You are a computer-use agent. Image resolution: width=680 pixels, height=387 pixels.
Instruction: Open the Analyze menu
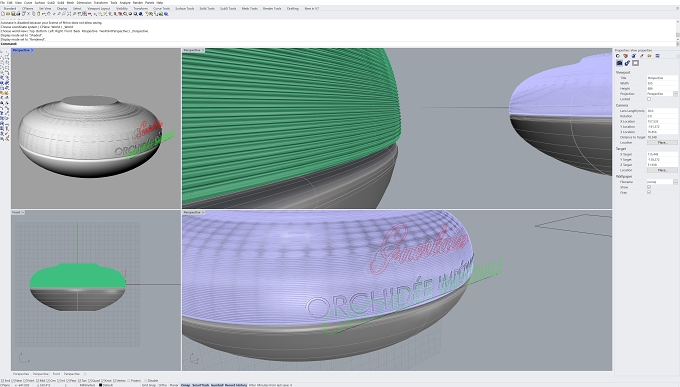(x=125, y=3)
